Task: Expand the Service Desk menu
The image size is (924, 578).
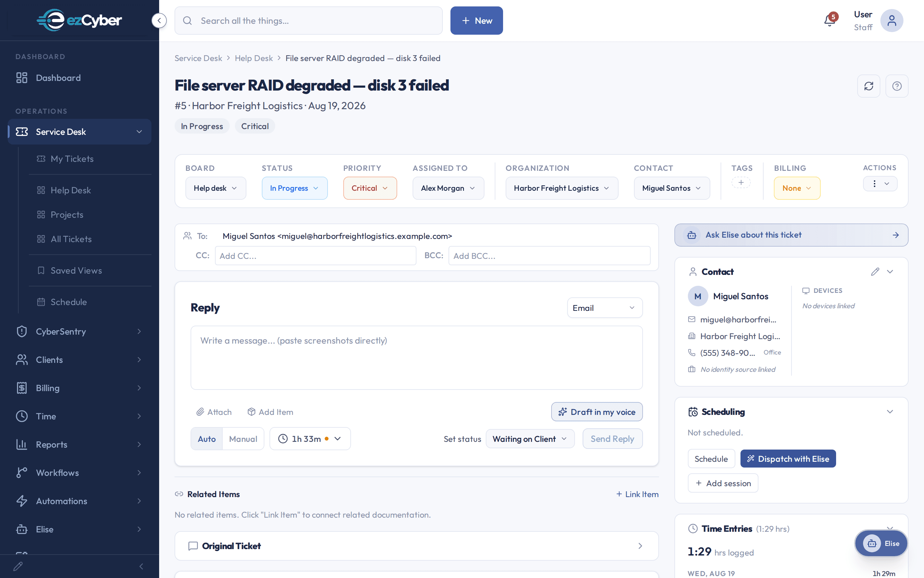Action: [x=80, y=132]
